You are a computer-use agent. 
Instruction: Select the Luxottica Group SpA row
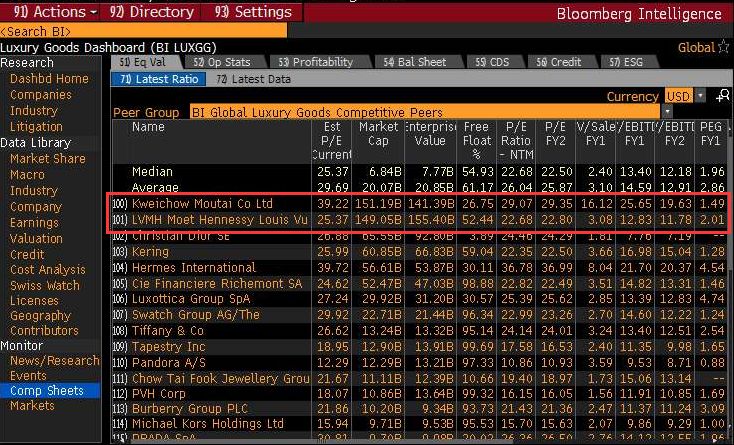click(419, 299)
